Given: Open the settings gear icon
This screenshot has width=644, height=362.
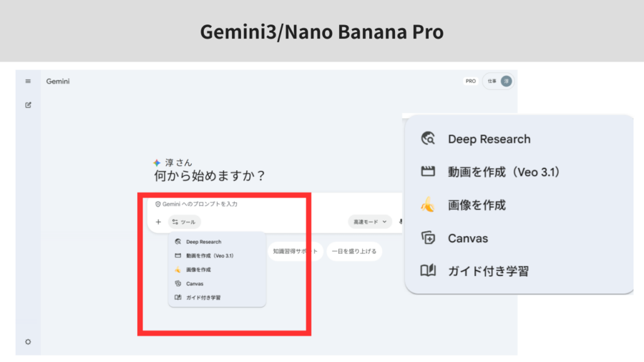Looking at the screenshot, I should tap(28, 341).
